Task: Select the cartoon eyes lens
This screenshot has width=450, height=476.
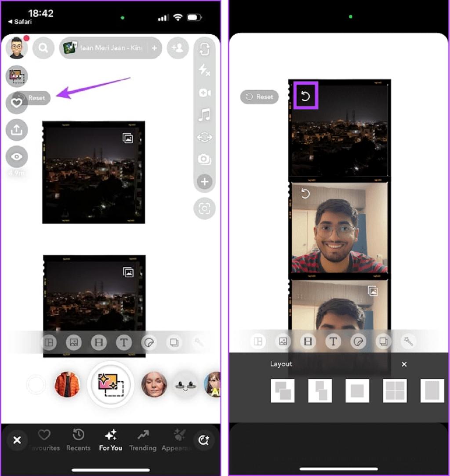Action: pos(185,384)
